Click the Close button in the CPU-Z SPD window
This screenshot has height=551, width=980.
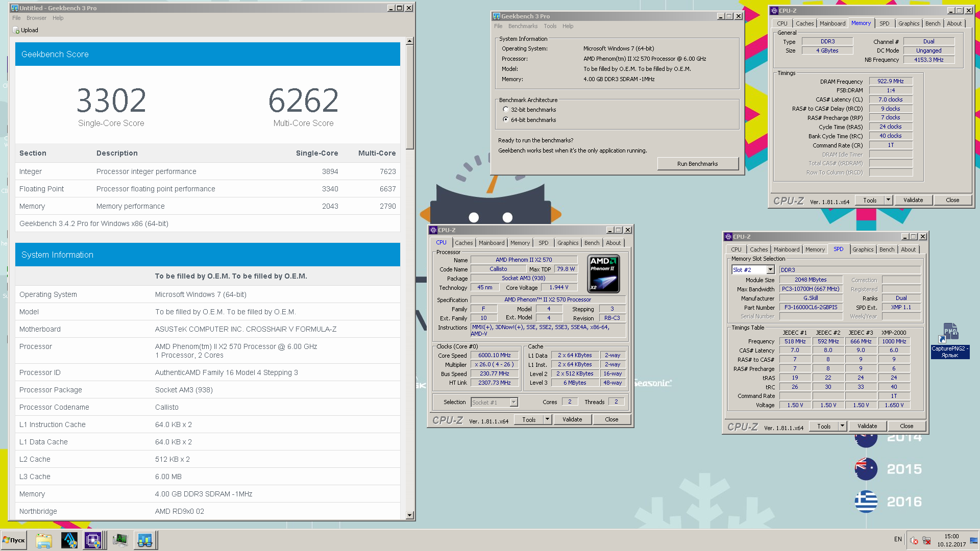coord(906,426)
